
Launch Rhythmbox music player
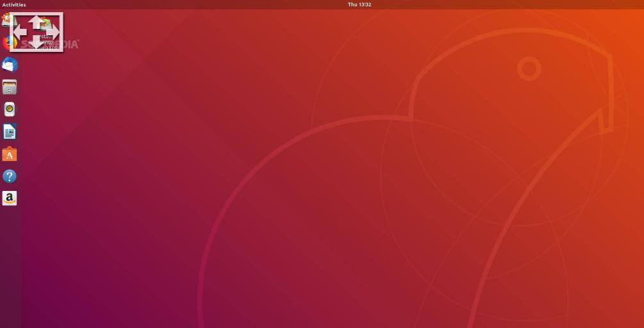click(x=10, y=110)
